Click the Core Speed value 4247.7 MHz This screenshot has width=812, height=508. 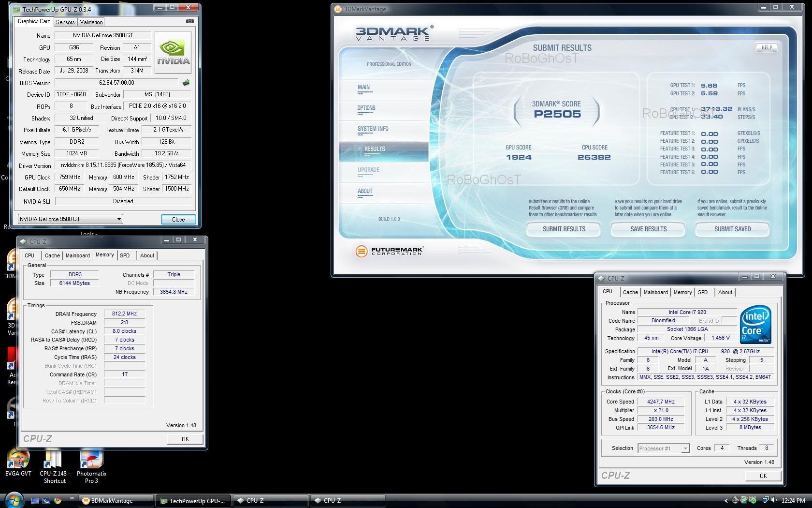point(661,402)
